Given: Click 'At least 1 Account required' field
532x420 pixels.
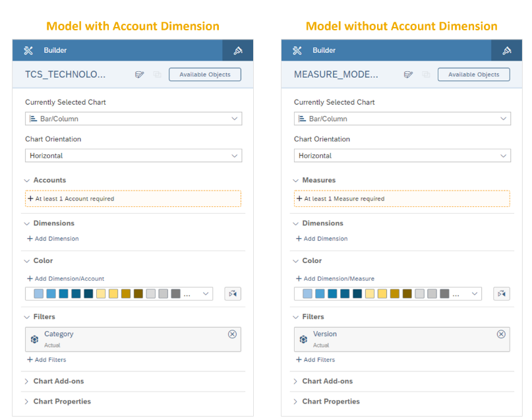Looking at the screenshot, I should pyautogui.click(x=133, y=198).
